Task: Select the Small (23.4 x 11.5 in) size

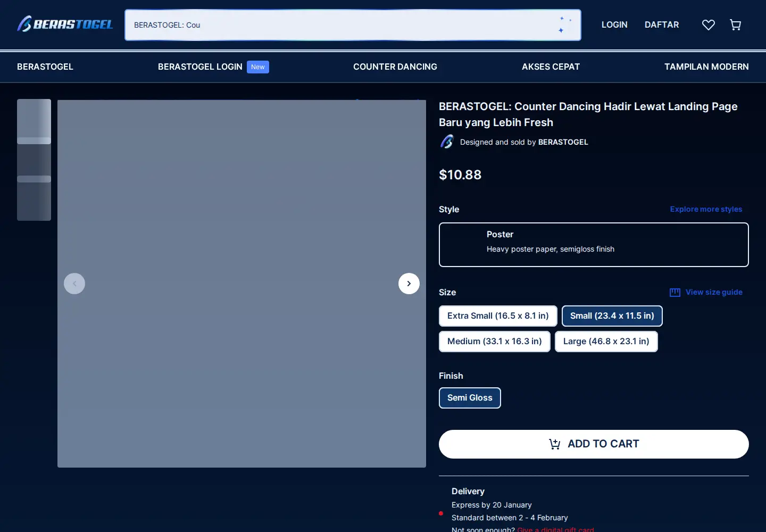Action: 612,316
